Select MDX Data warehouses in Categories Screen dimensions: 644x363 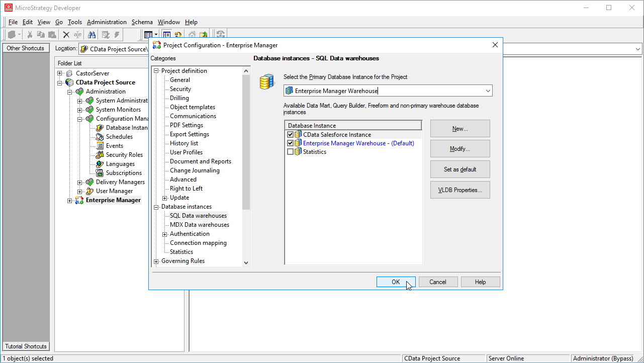[199, 224]
